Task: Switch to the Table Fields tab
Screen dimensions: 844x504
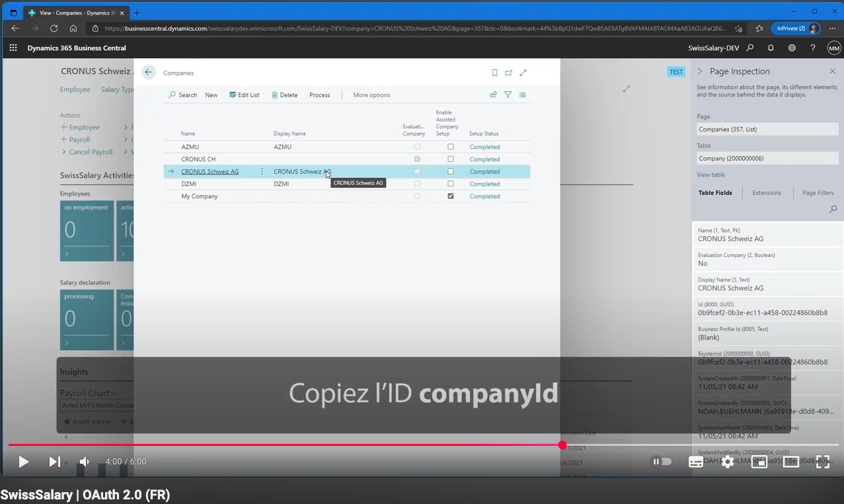Action: click(x=715, y=193)
